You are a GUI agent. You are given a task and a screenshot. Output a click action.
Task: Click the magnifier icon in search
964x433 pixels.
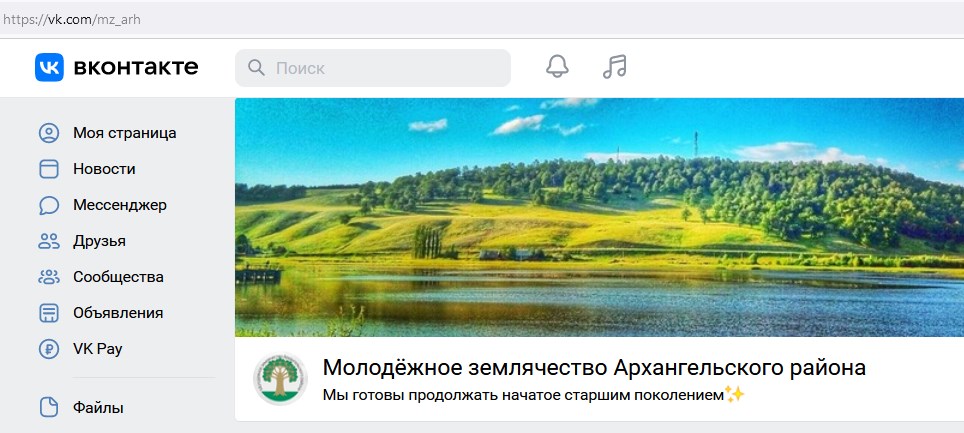tap(256, 68)
